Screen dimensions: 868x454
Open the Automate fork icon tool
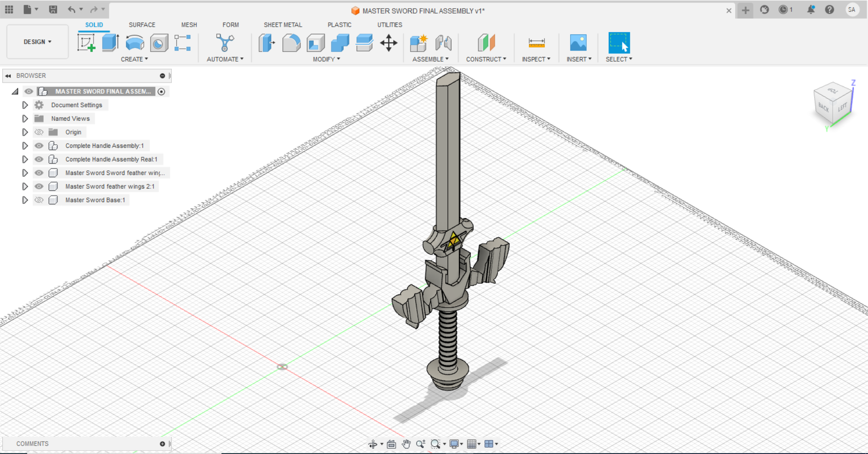point(225,43)
